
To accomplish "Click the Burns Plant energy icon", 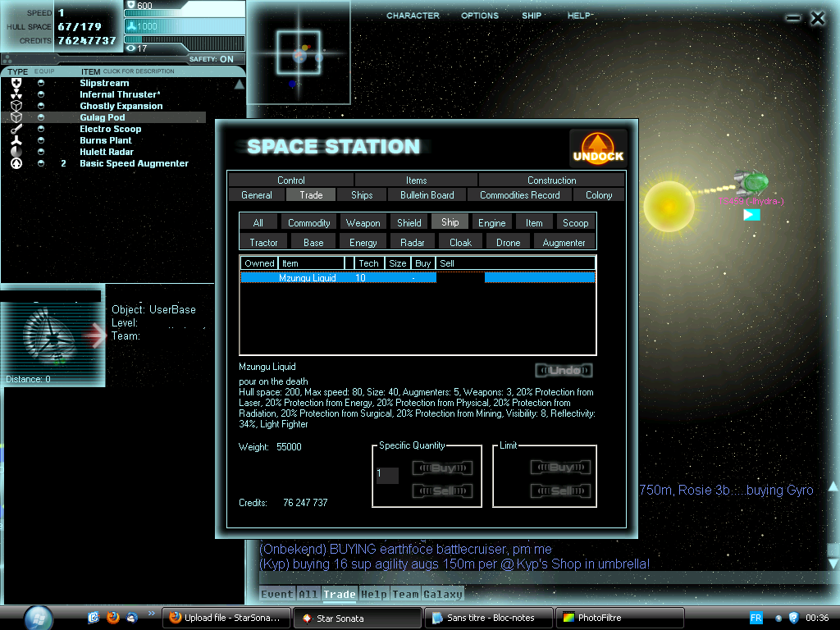I will [x=16, y=140].
